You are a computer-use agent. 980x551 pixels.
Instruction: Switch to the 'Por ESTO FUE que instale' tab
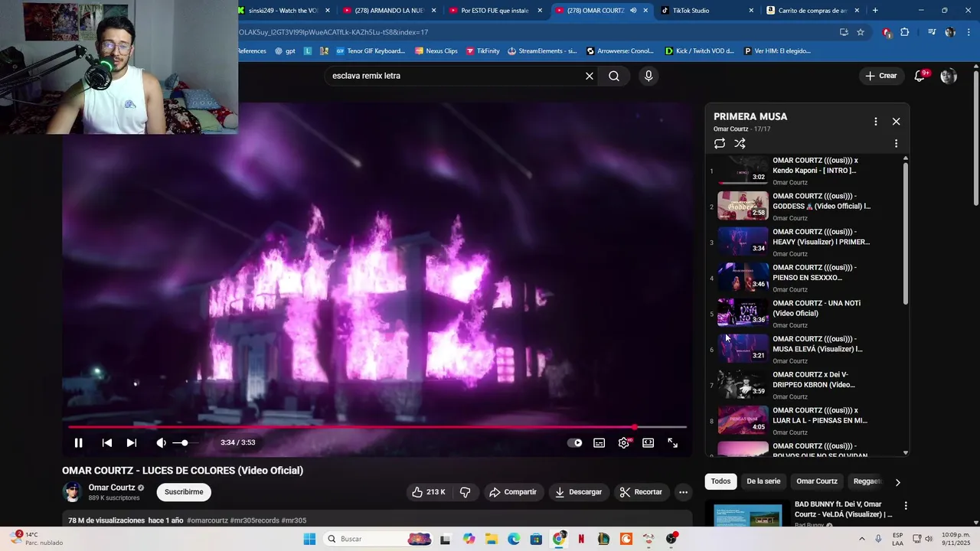click(494, 11)
